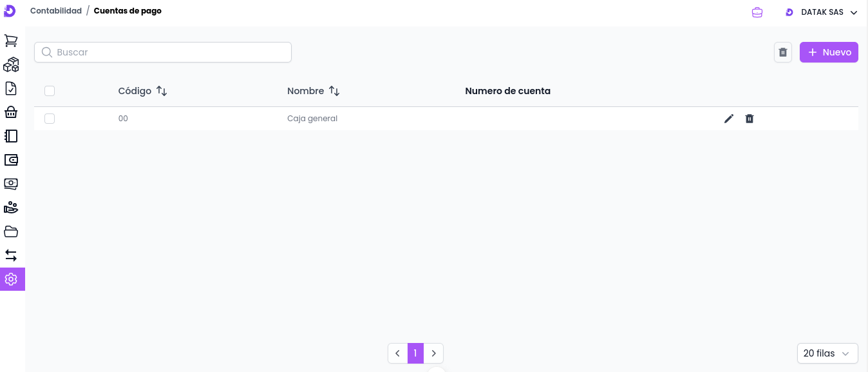Click the Buscar search field
Image resolution: width=868 pixels, height=372 pixels.
(x=163, y=52)
